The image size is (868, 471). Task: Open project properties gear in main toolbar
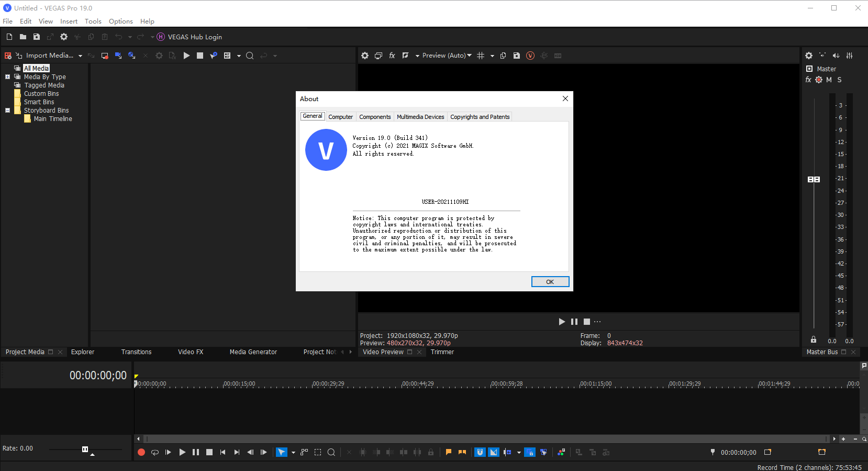64,37
